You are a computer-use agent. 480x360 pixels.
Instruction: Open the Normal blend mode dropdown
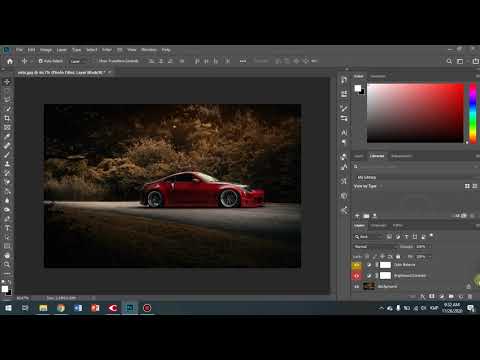click(x=375, y=247)
